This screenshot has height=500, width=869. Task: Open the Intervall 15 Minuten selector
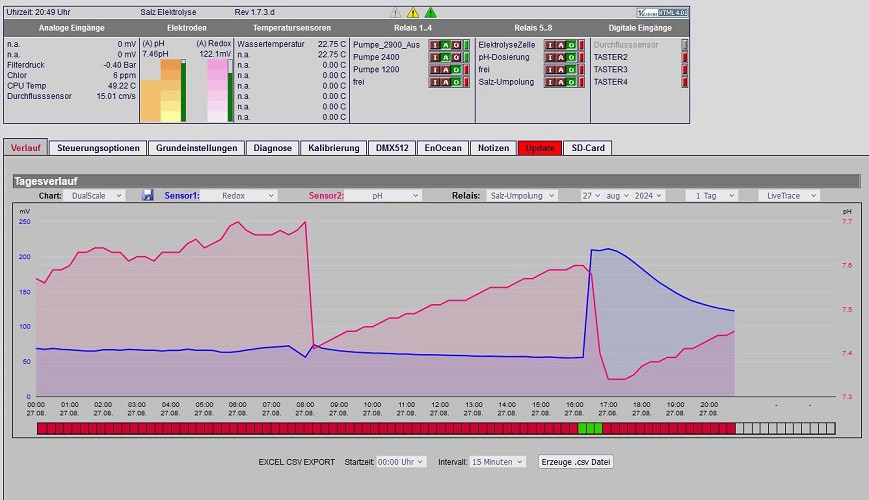(x=497, y=462)
